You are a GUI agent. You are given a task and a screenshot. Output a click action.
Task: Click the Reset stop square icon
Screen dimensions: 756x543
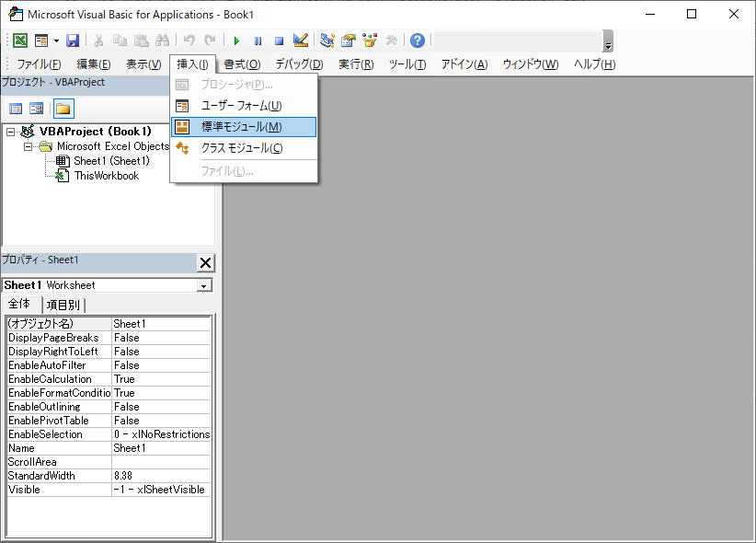coord(280,41)
